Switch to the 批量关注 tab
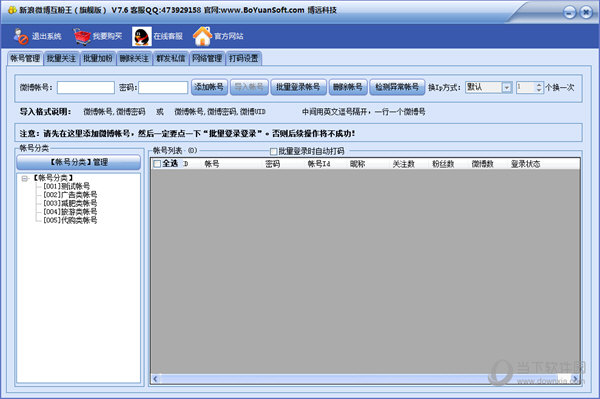Viewport: 600px width, 399px height. click(x=61, y=59)
